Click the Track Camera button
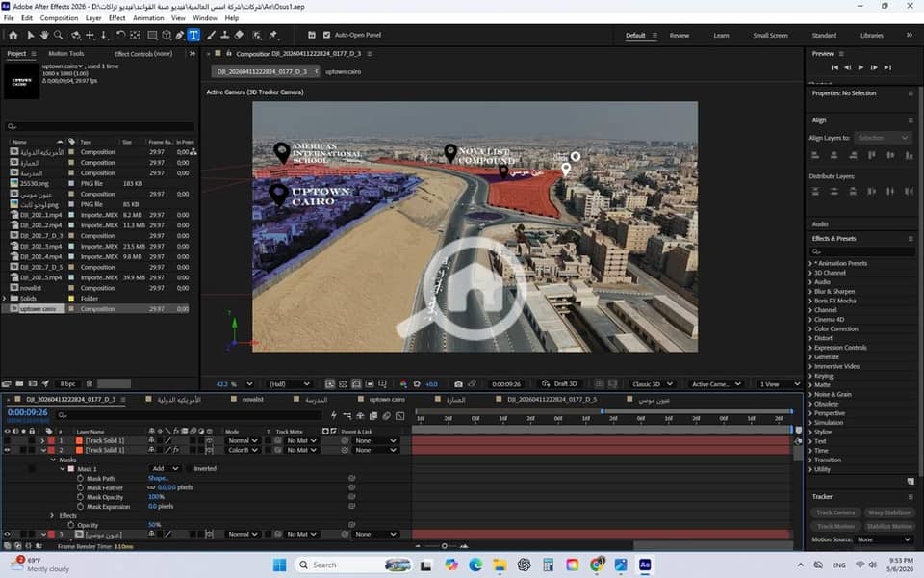 pos(835,512)
